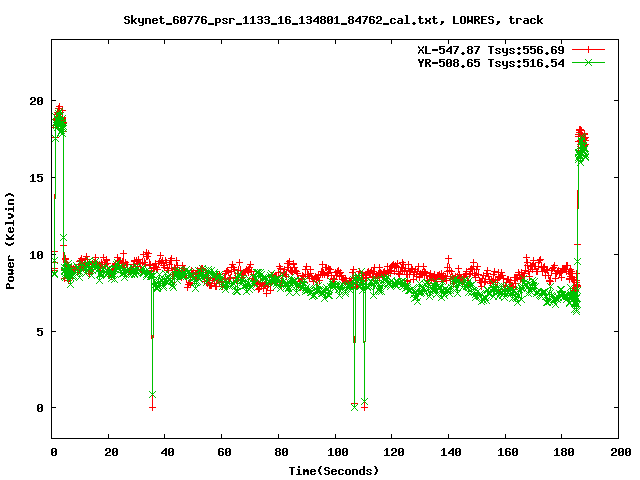Click the x-axis tick label 180
The width and height of the screenshot is (640, 480).
tap(564, 452)
